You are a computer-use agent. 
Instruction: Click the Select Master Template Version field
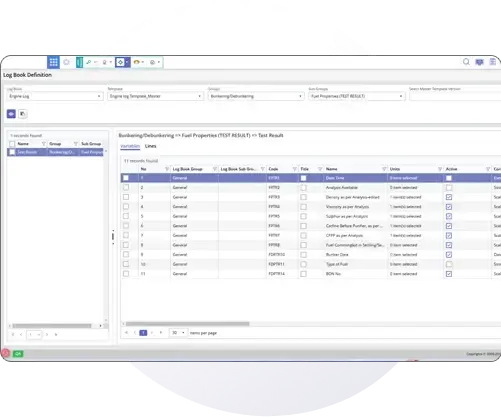(x=455, y=96)
